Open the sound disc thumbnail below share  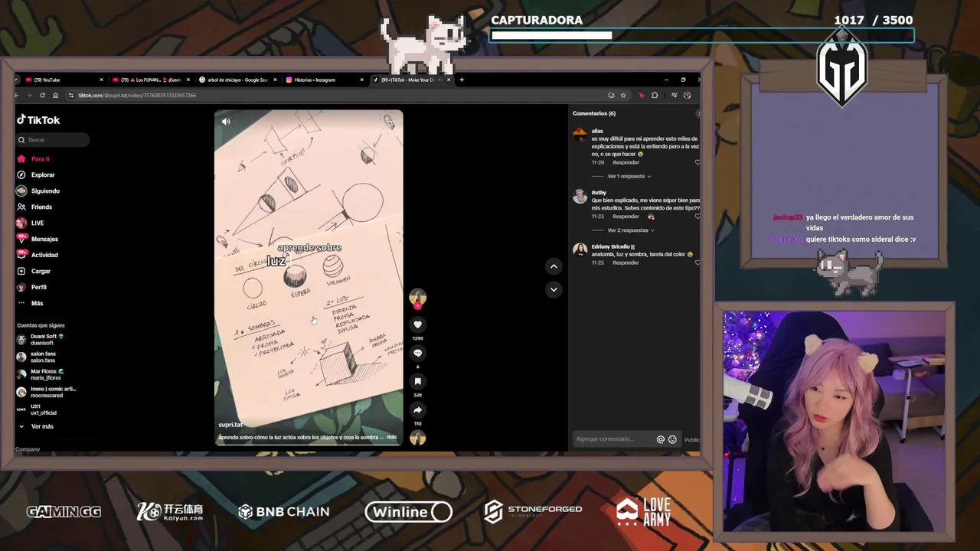coord(417,438)
